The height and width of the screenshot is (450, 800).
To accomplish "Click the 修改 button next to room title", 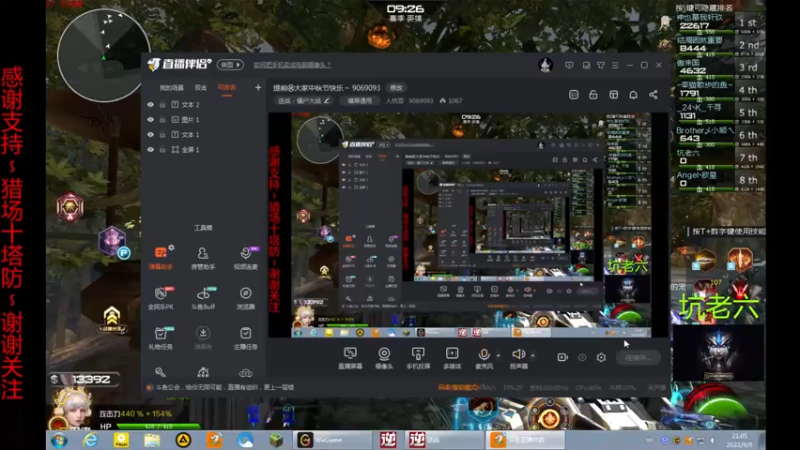I will (x=396, y=88).
